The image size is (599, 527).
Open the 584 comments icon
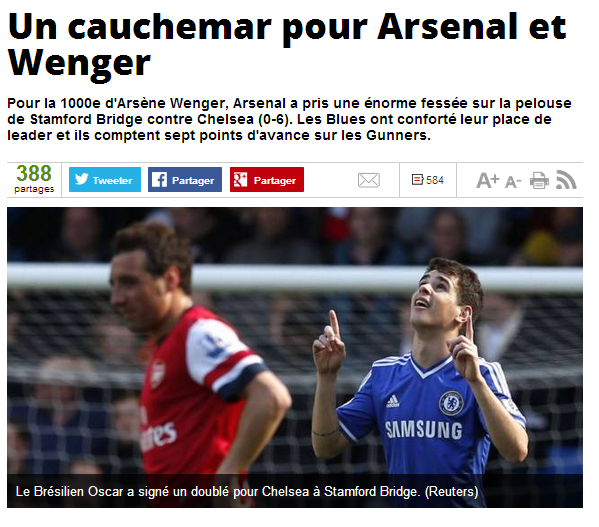(x=417, y=179)
